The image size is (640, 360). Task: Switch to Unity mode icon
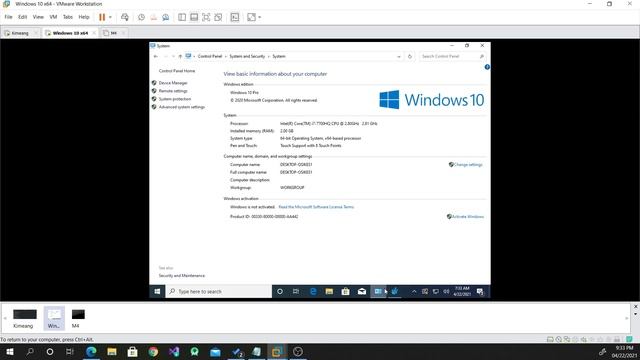pyautogui.click(x=218, y=17)
